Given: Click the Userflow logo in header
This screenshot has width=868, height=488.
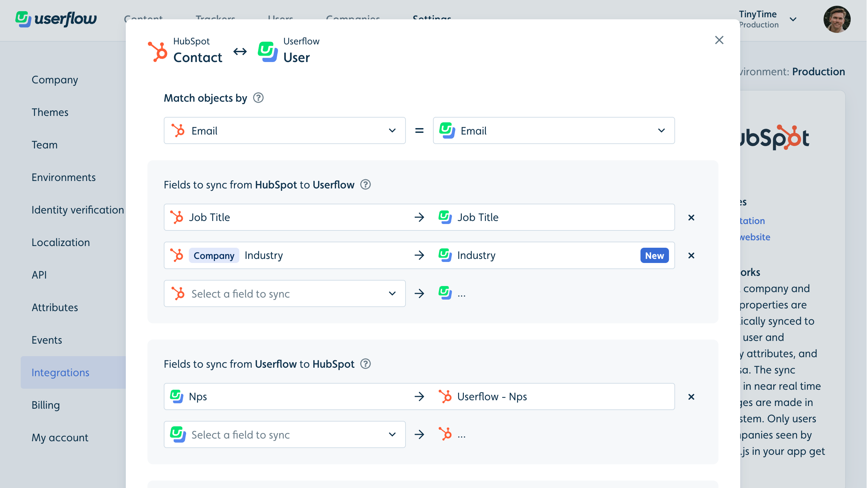Looking at the screenshot, I should (x=56, y=19).
